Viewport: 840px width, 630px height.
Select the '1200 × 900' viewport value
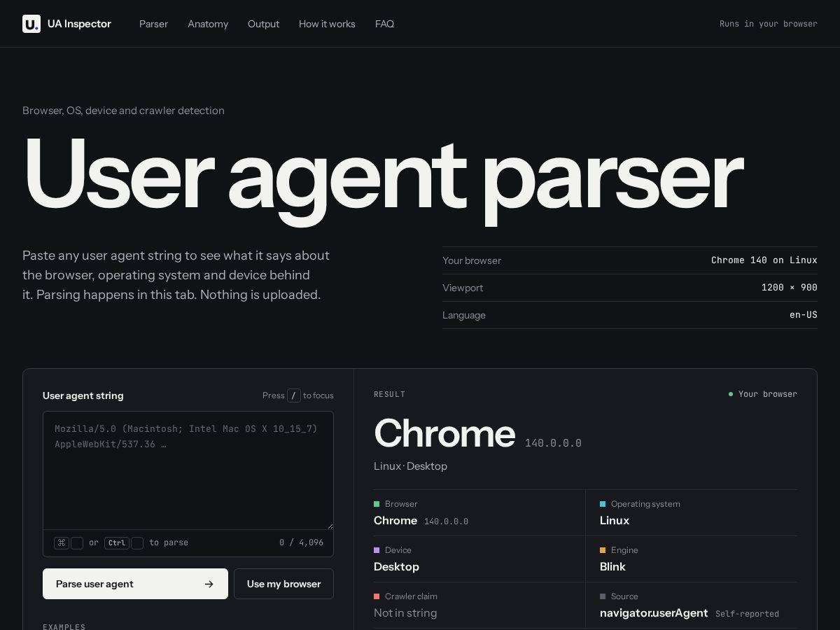coord(790,288)
